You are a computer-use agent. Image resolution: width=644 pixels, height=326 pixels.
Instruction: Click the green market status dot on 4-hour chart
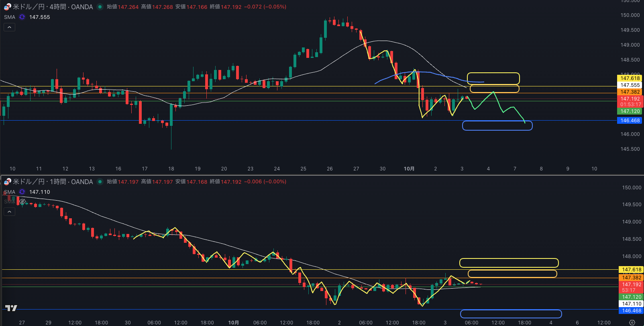point(100,7)
